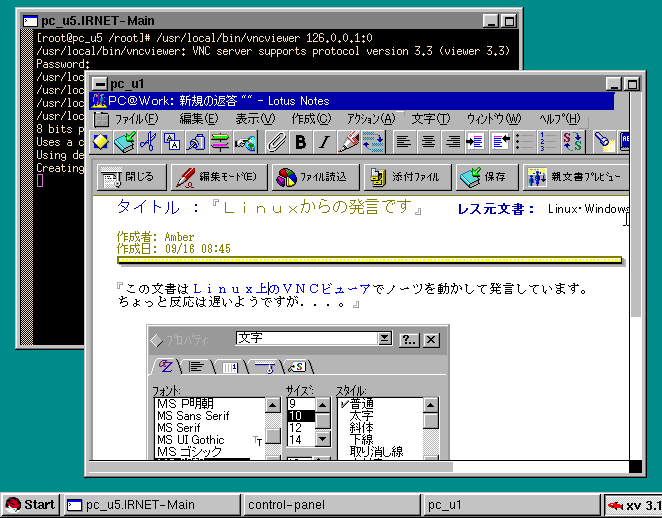Click the red highlighter marker icon

click(348, 142)
